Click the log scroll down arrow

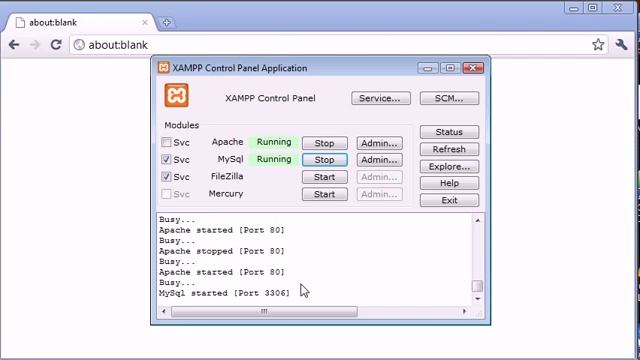(478, 299)
